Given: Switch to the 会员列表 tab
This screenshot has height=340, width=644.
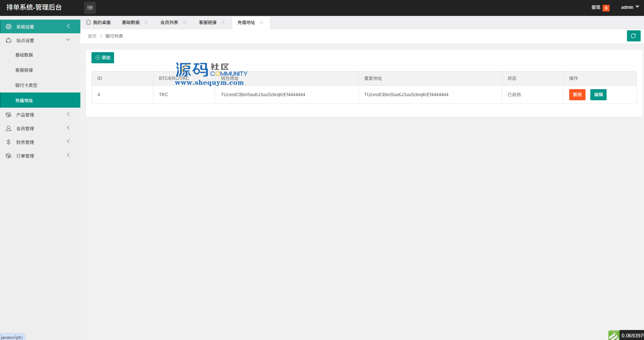Looking at the screenshot, I should pos(169,23).
